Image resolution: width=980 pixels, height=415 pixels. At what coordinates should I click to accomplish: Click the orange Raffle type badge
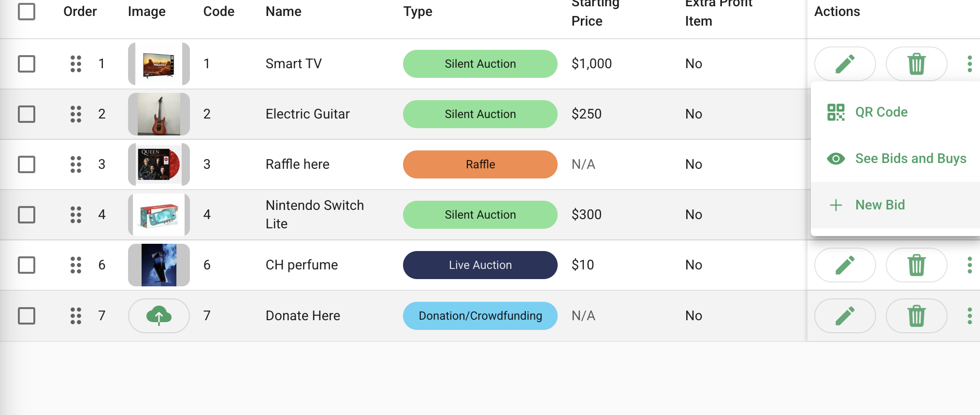click(x=480, y=164)
